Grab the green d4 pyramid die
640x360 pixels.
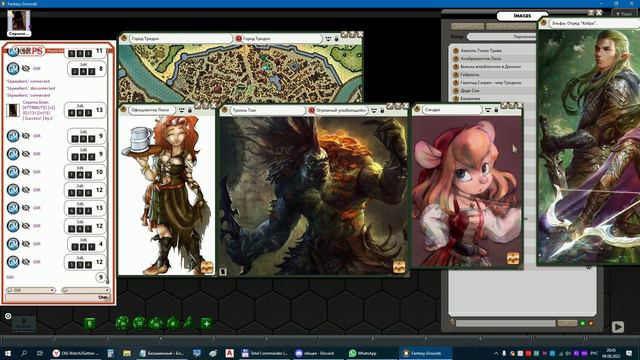pos(189,322)
